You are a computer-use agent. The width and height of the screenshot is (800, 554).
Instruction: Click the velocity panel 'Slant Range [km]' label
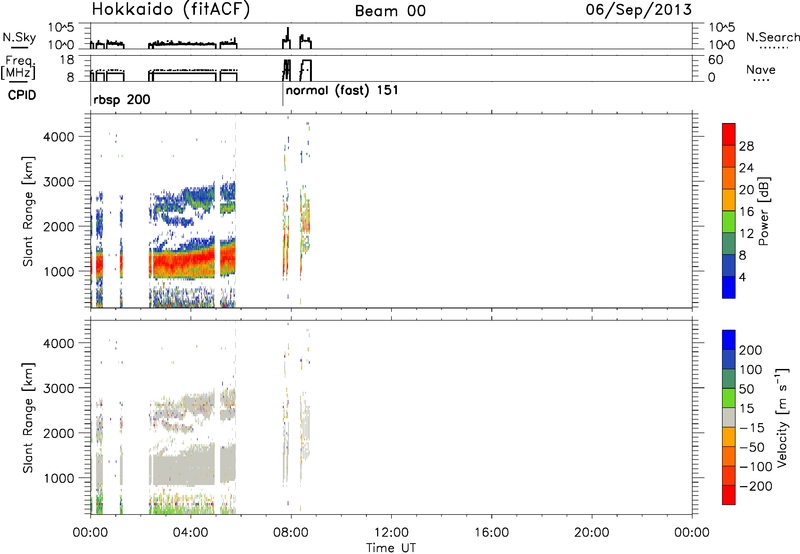click(28, 418)
